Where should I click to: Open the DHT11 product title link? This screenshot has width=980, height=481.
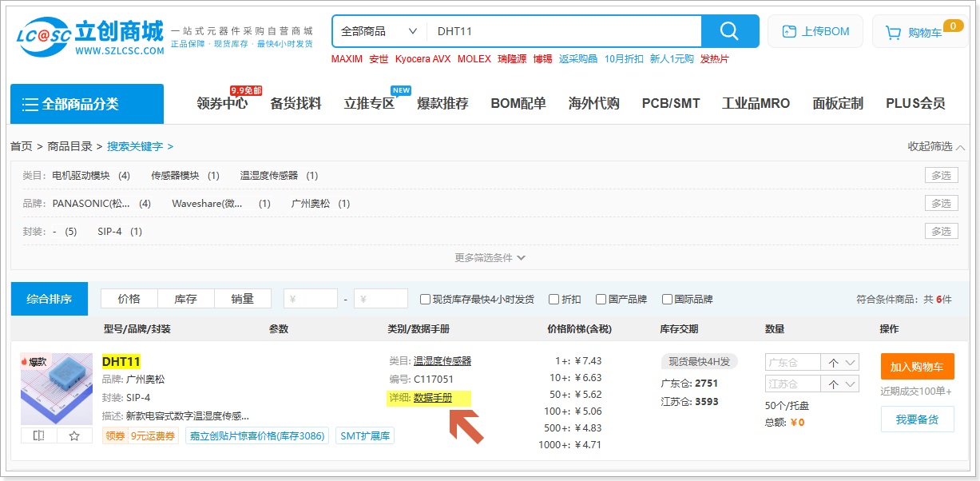(121, 362)
